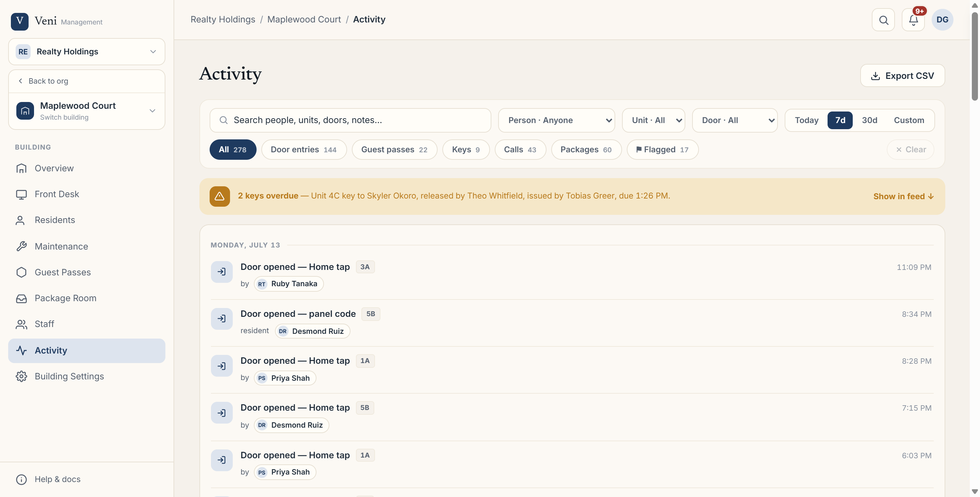Click the Building Settings gear icon

click(21, 376)
